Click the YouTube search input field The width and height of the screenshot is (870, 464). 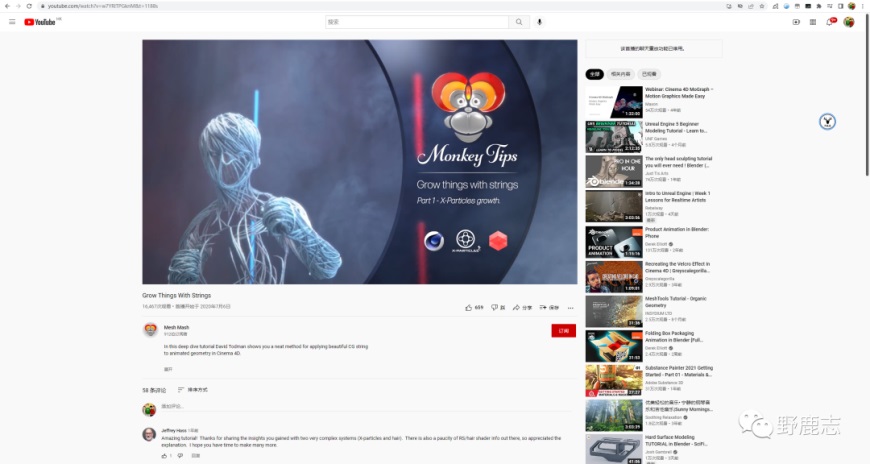pos(417,22)
